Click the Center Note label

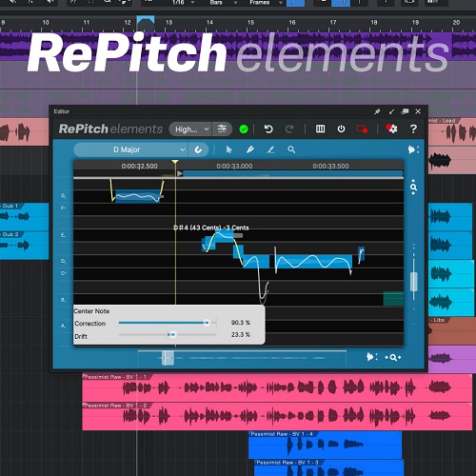(91, 311)
